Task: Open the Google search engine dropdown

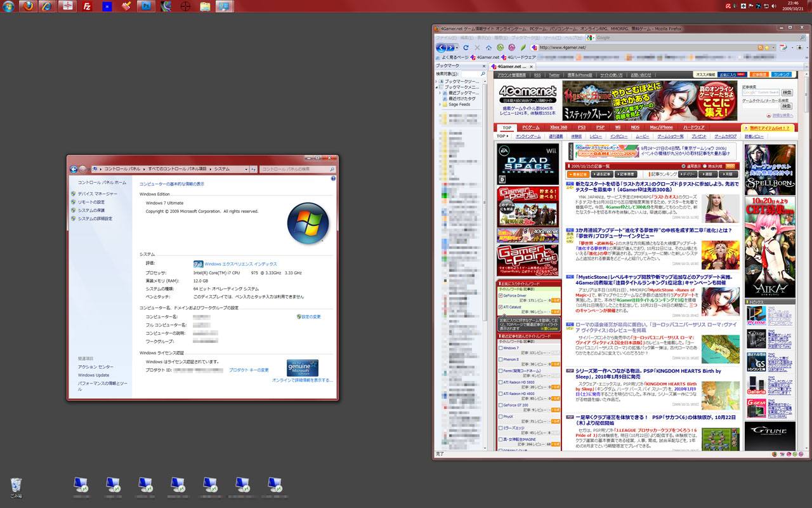Action: tap(592, 37)
